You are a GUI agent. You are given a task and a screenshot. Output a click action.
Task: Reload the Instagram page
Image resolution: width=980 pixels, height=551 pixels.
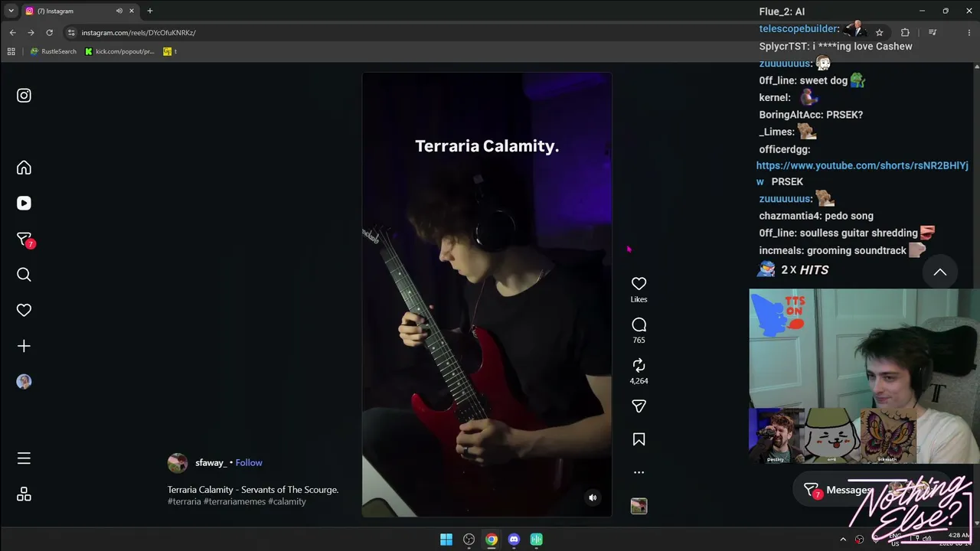point(50,33)
